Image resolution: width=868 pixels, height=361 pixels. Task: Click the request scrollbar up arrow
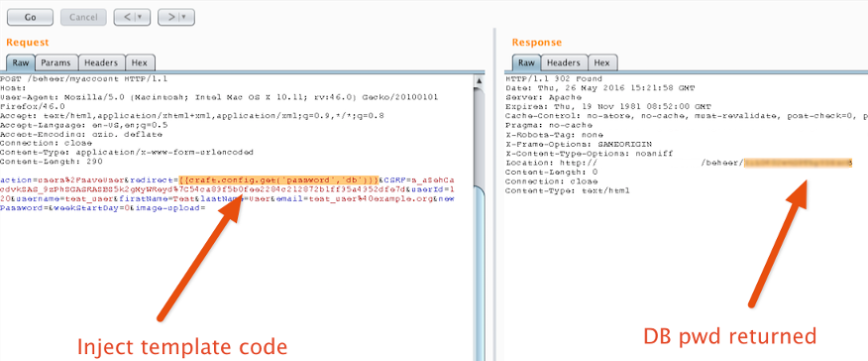click(x=480, y=81)
